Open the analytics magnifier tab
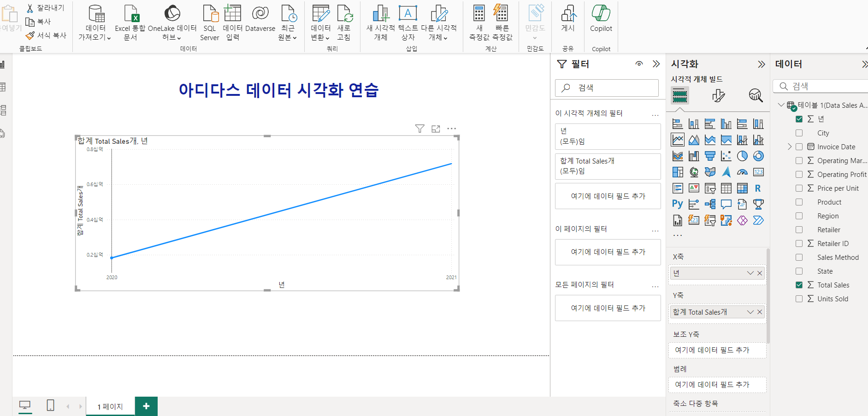Viewport: 868px width, 416px height. 756,95
